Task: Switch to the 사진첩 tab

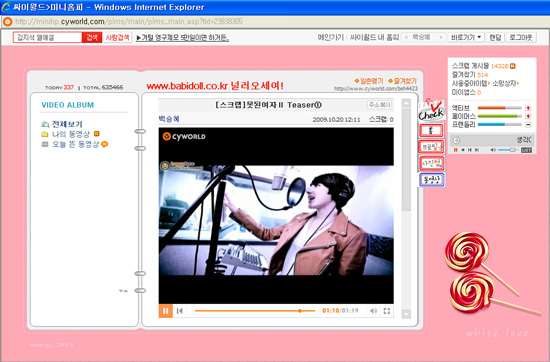Action: click(x=432, y=163)
